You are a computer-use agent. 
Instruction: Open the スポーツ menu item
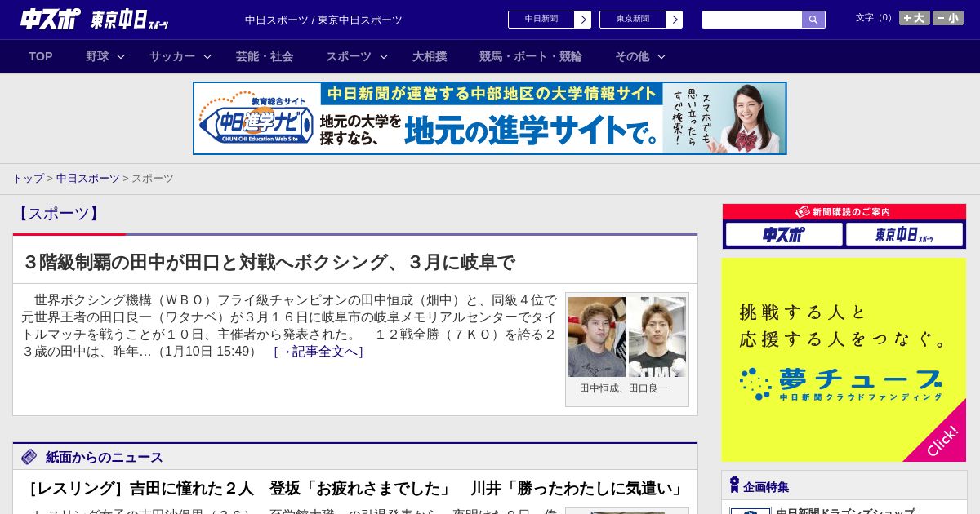[x=349, y=56]
